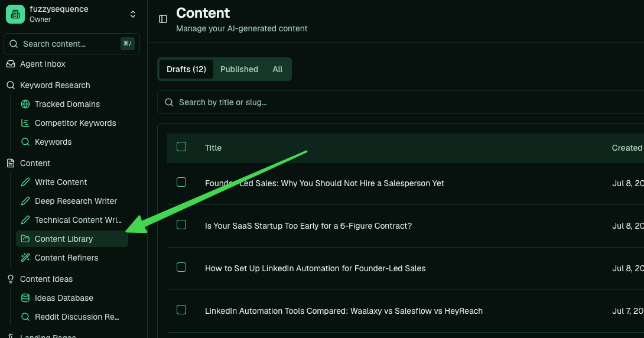Open Competitor Keywords page
Screen dimensions: 644x338
tap(76, 123)
